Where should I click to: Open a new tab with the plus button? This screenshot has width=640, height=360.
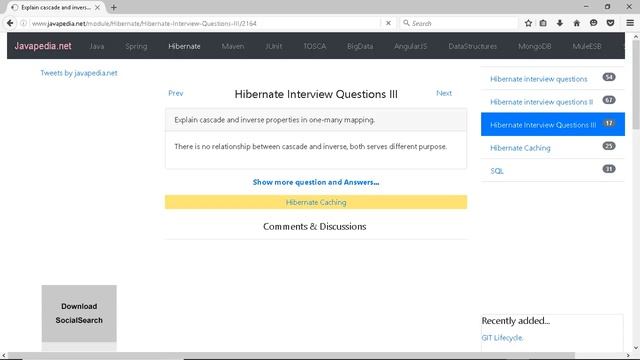[113, 7]
